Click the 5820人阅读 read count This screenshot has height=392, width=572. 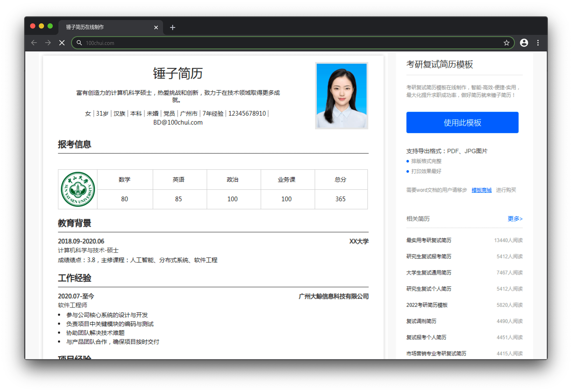[x=509, y=305]
